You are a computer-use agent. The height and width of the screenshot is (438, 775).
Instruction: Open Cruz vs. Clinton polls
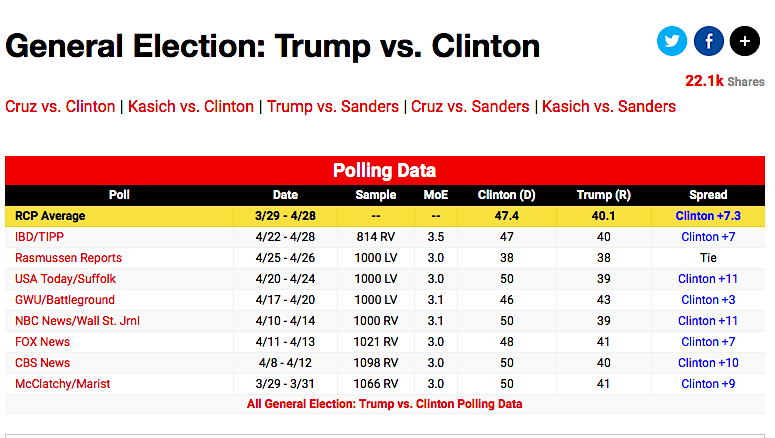click(x=60, y=106)
